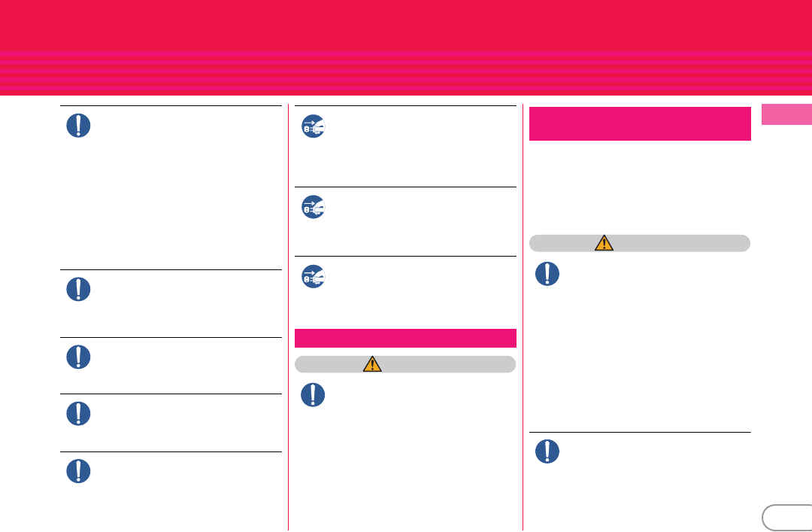Click the gray rounded caution bar in right column
Screen dimensions: 812x532
tap(640, 243)
